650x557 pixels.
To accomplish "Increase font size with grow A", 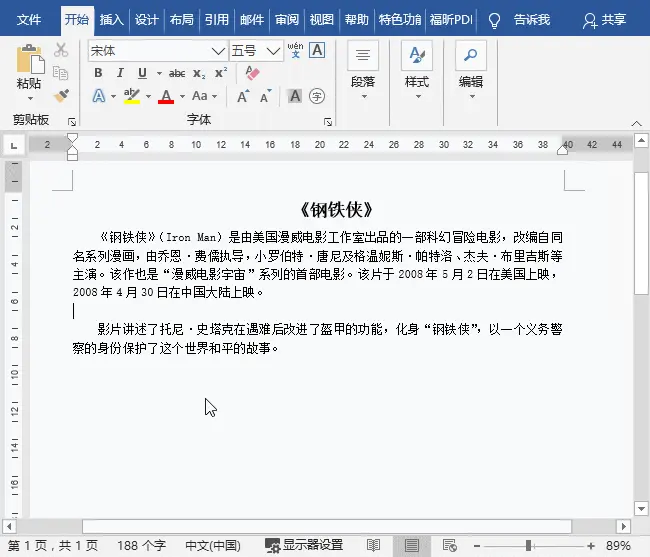I will pos(243,96).
